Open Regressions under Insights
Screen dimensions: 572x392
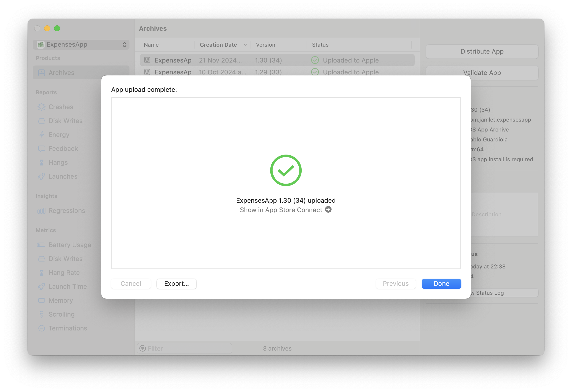tap(67, 211)
